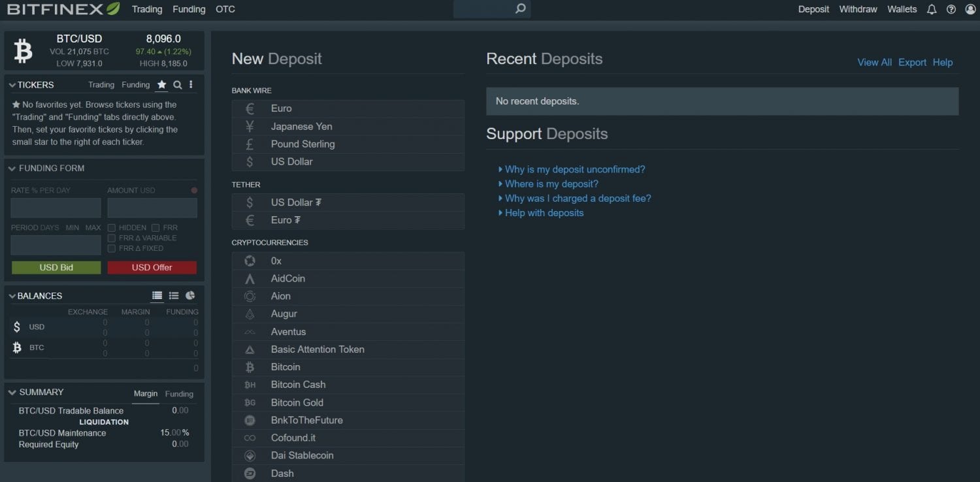Click the Augur coin icon

pyautogui.click(x=250, y=313)
